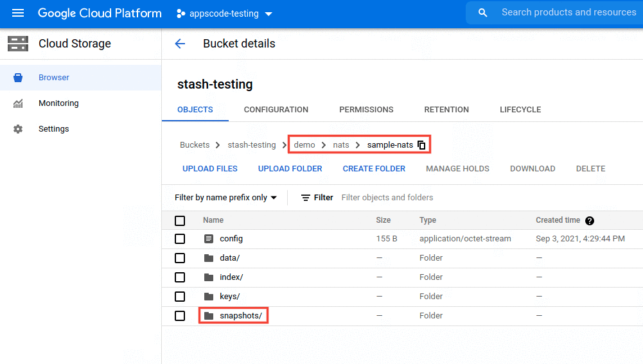
Task: Click the Settings gear icon in sidebar
Action: (x=18, y=129)
